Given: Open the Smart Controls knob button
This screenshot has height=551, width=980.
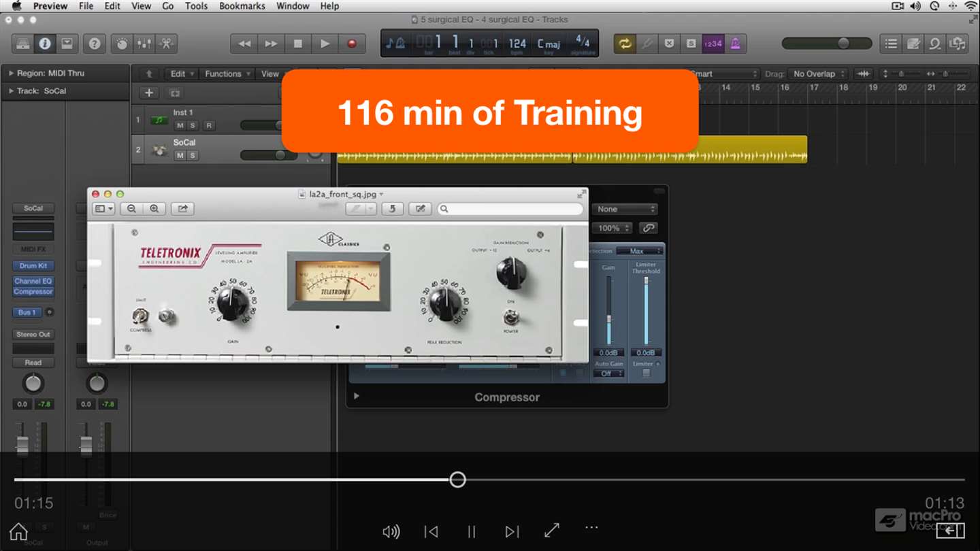Looking at the screenshot, I should point(122,44).
